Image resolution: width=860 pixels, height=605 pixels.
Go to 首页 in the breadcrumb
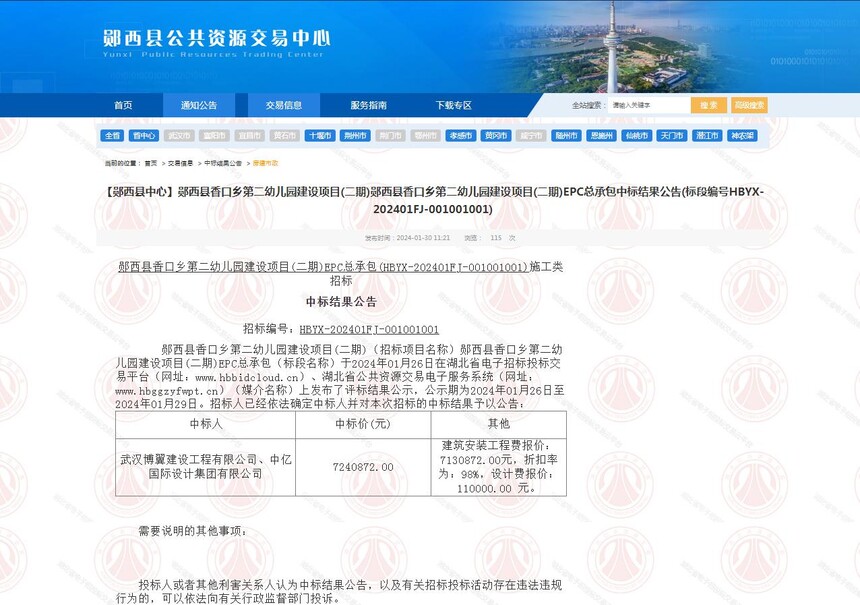point(151,163)
